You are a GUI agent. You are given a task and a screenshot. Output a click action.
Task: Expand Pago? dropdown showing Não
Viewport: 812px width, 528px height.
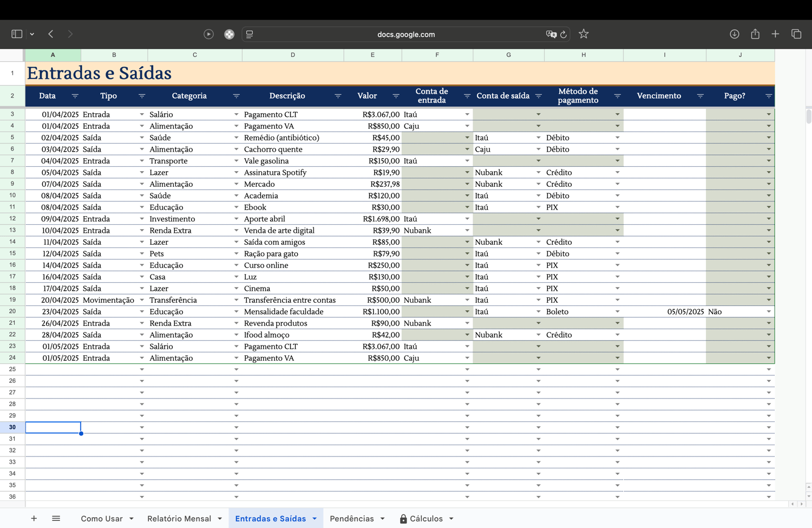click(x=769, y=311)
